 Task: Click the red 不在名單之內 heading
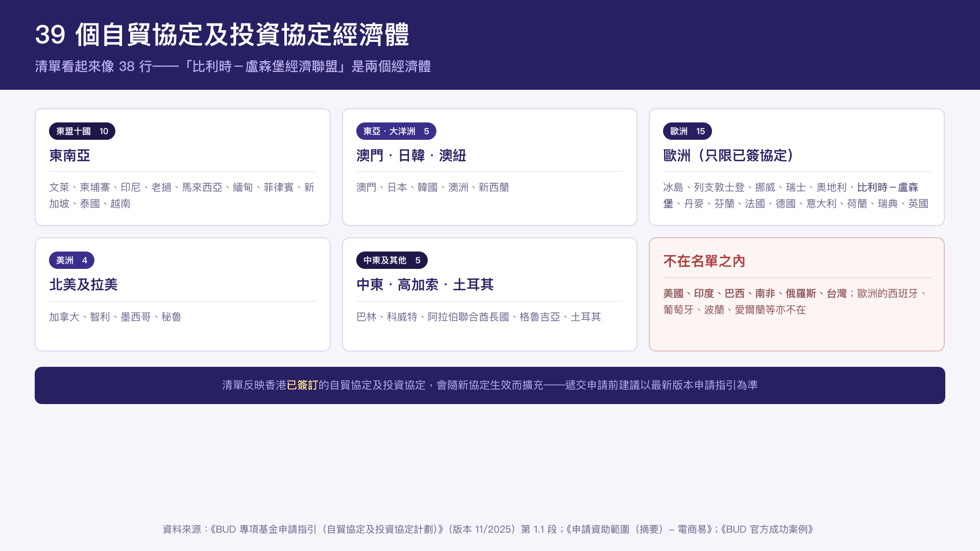tap(704, 261)
